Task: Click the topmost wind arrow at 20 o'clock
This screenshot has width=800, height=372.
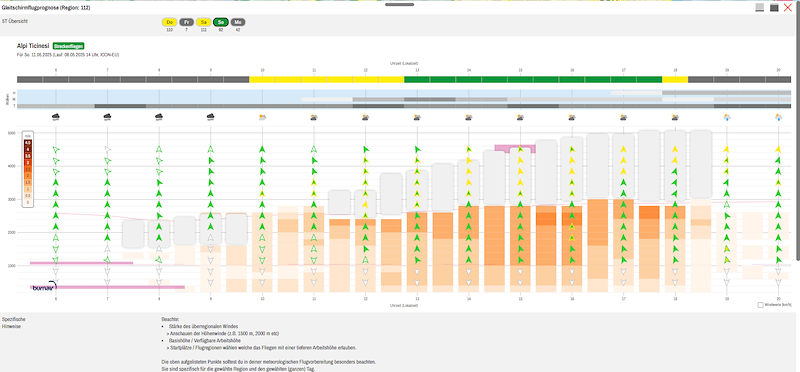Action: tap(778, 149)
